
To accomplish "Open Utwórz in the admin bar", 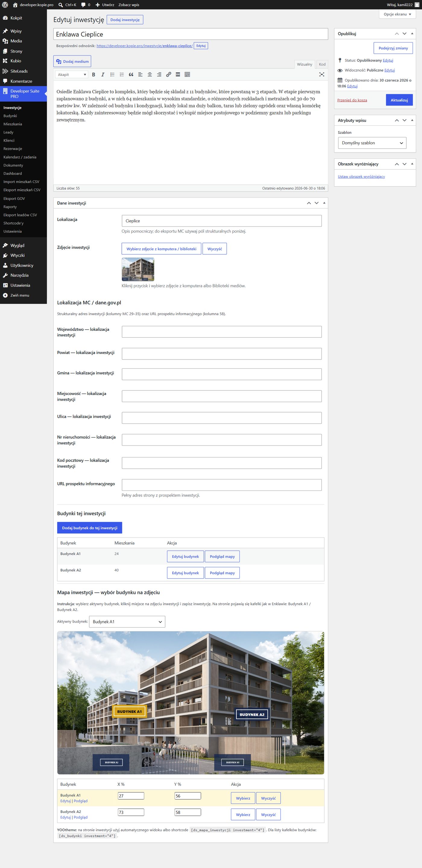I will pos(105,5).
